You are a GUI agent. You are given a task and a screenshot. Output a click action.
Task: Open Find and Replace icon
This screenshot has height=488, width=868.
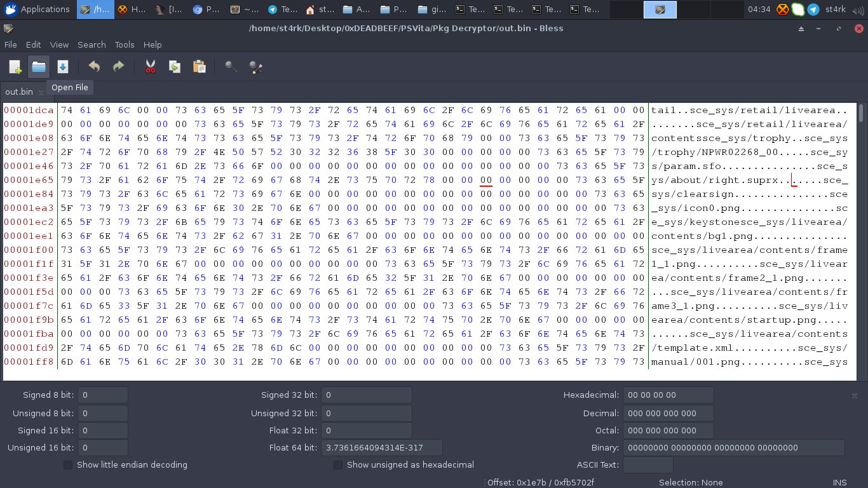[256, 67]
